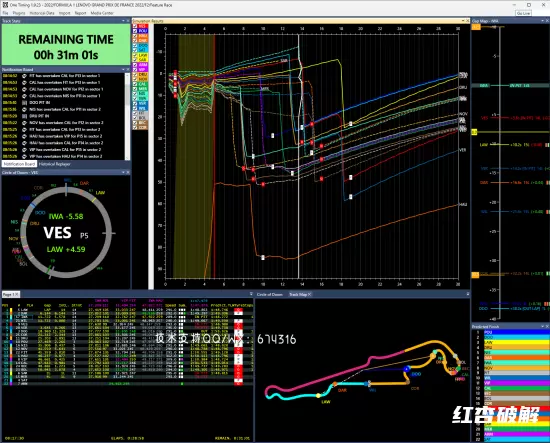Open the Simulation Results panel dropdown arrow
This screenshot has width=550, height=443.
click(463, 21)
